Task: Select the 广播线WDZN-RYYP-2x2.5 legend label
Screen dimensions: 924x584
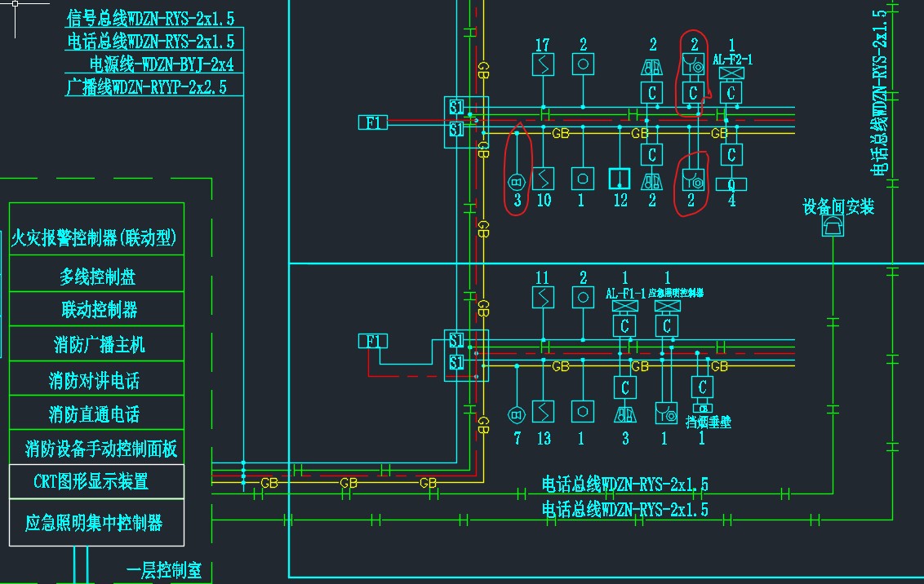Action: [146, 87]
